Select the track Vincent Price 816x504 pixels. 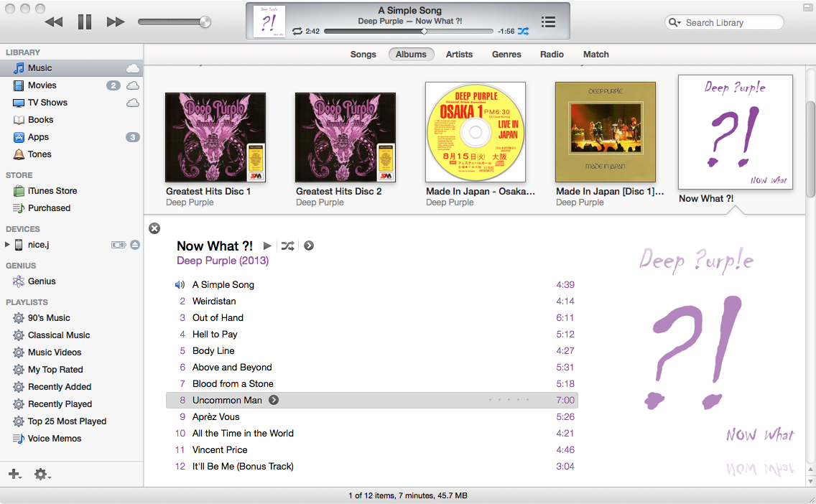(x=372, y=450)
